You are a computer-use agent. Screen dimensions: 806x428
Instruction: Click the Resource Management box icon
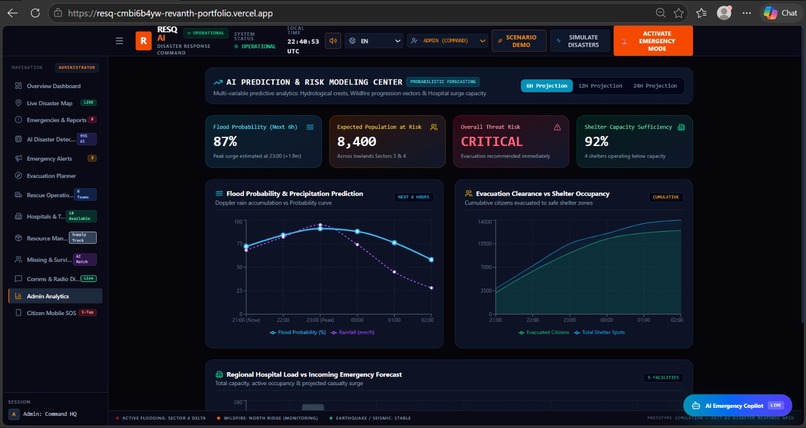pos(19,238)
